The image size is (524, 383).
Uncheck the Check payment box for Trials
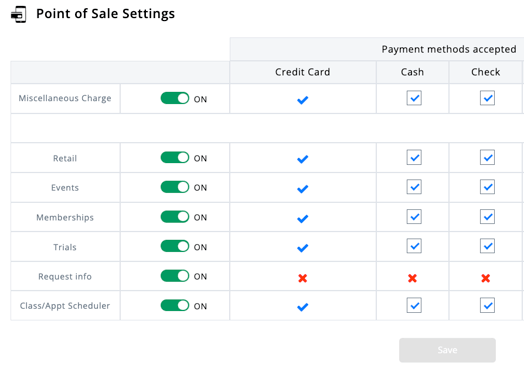click(487, 246)
